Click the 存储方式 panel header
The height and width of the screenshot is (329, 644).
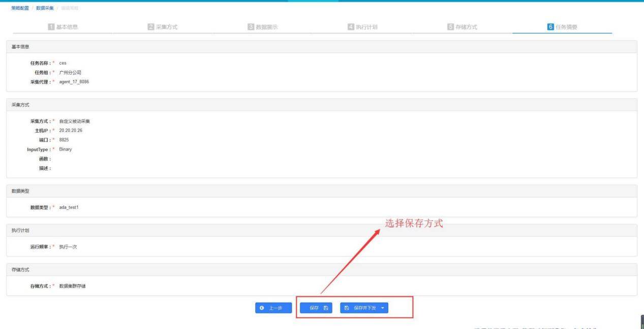(20, 270)
